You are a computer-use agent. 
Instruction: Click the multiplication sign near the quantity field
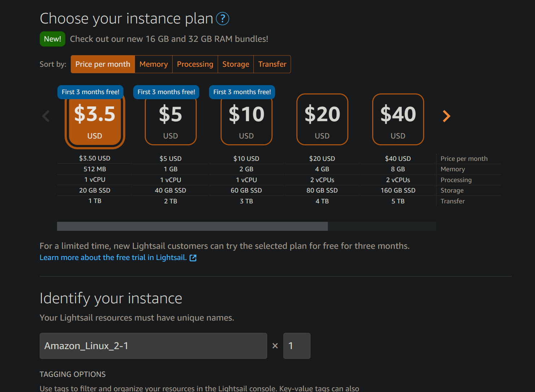click(x=275, y=346)
